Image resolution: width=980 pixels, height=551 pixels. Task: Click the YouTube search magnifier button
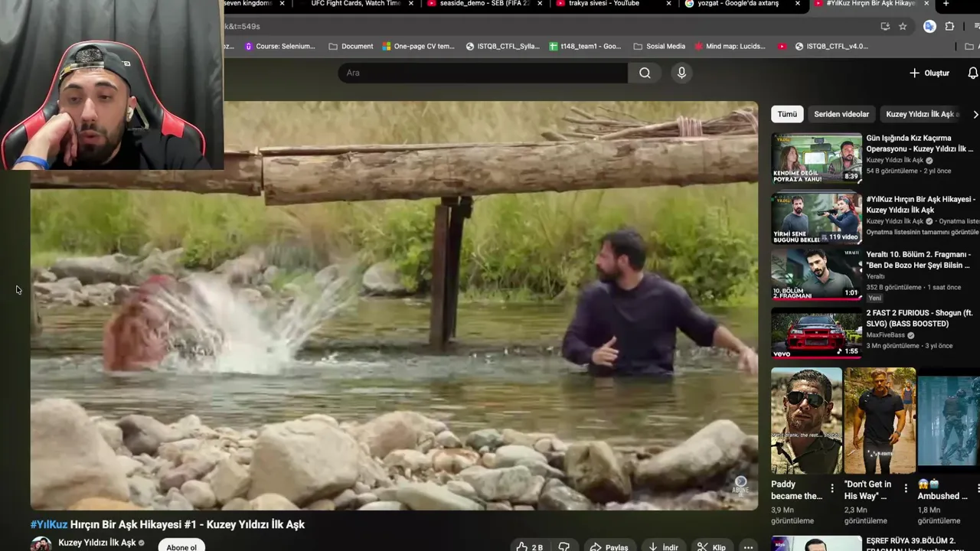[x=645, y=73]
